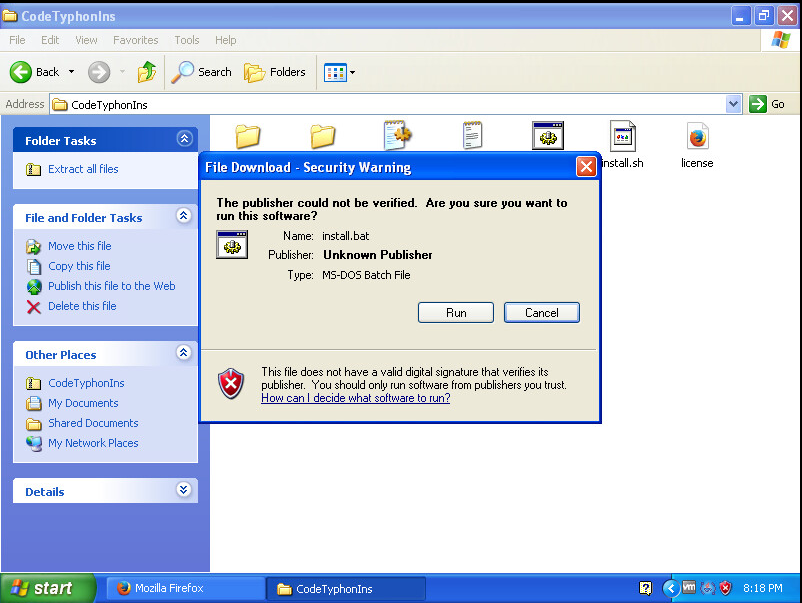Collapse the Folder Tasks panel
802x603 pixels.
[184, 138]
